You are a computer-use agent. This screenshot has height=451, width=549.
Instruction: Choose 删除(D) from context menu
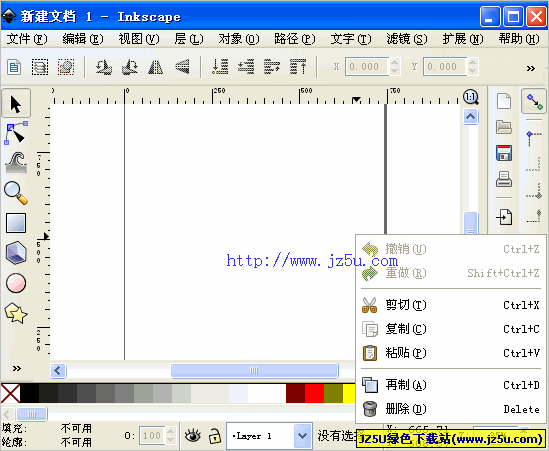pyautogui.click(x=451, y=409)
